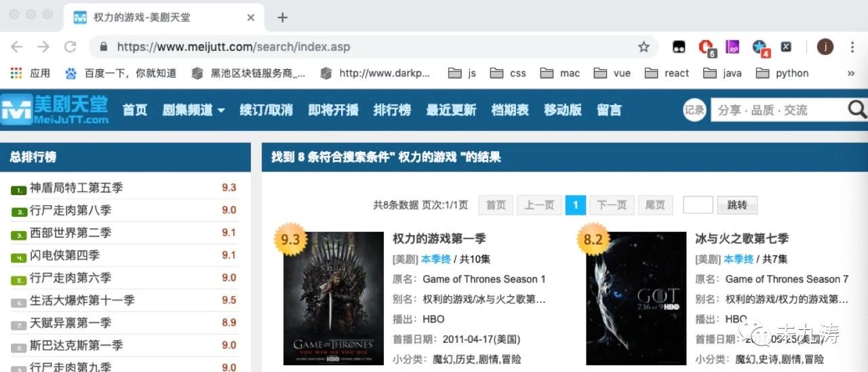Open the user profile avatar j
The image size is (868, 372).
(x=825, y=47)
